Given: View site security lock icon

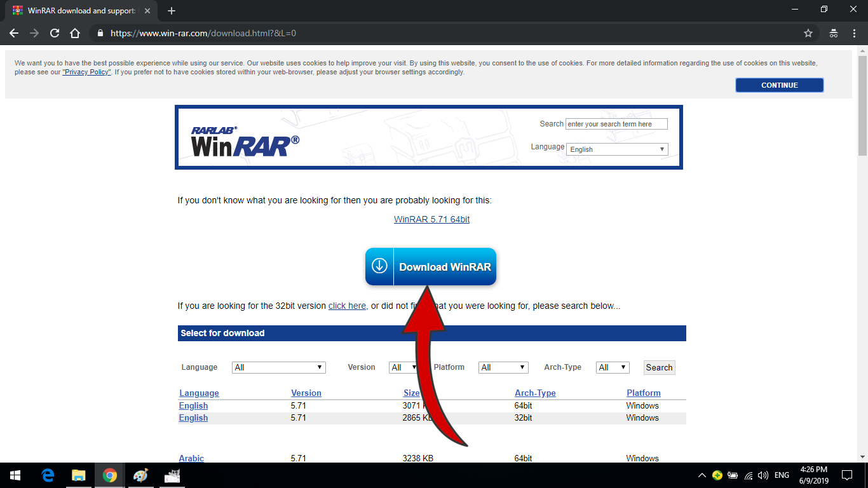Looking at the screenshot, I should click(x=100, y=33).
